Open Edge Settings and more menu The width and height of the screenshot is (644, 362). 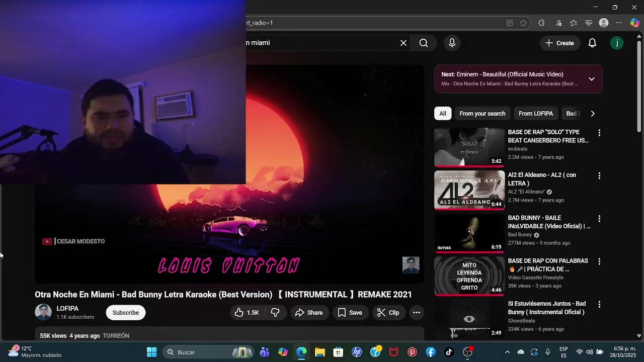click(x=619, y=23)
